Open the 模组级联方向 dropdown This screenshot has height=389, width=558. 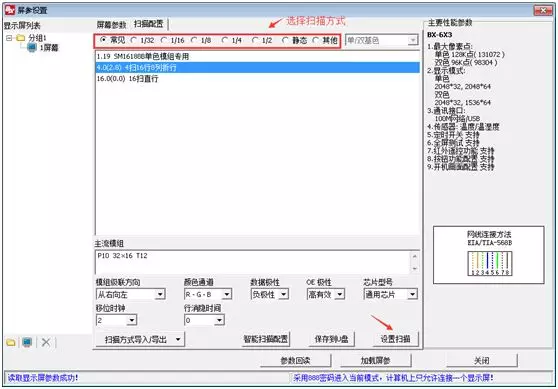(x=160, y=294)
